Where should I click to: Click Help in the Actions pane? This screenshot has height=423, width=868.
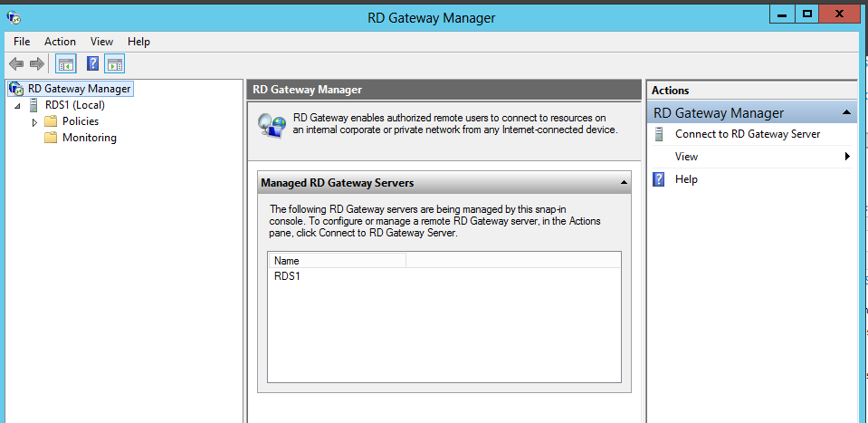click(686, 179)
